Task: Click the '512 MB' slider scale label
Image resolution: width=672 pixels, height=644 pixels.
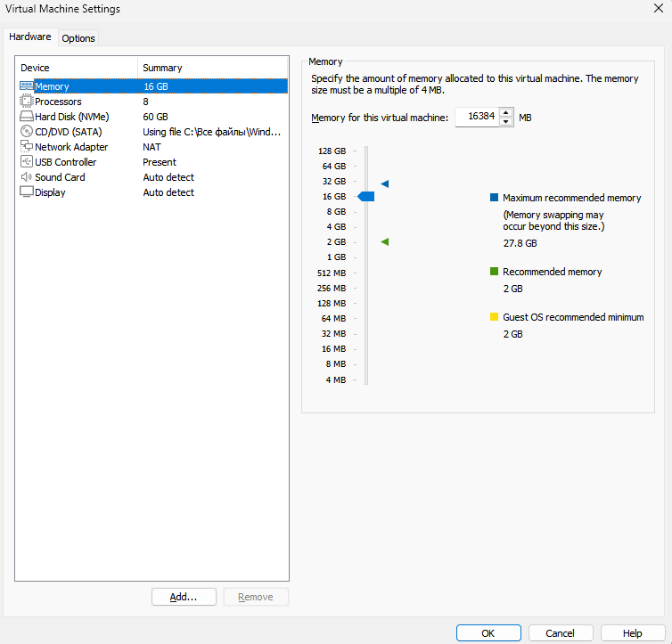Action: 332,273
